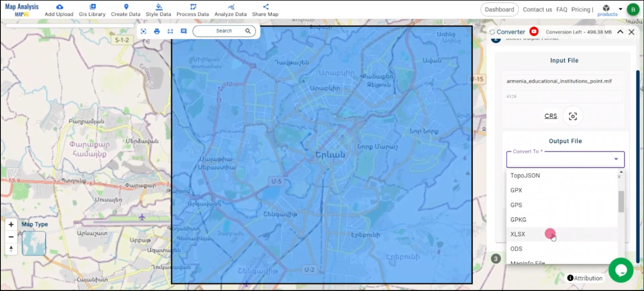The width and height of the screenshot is (644, 291).
Task: Click the Map Analysis MAPOG logo
Action: coord(22,10)
